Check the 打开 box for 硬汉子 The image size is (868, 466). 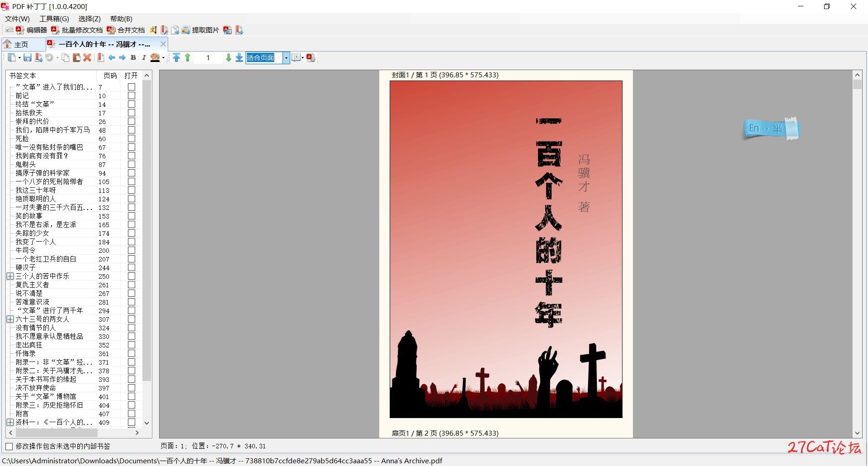[132, 267]
